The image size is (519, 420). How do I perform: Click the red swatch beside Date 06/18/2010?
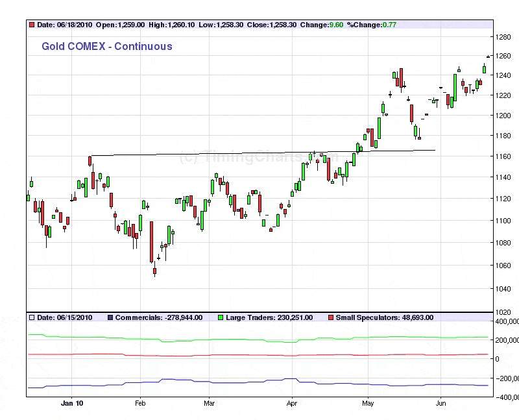point(31,25)
